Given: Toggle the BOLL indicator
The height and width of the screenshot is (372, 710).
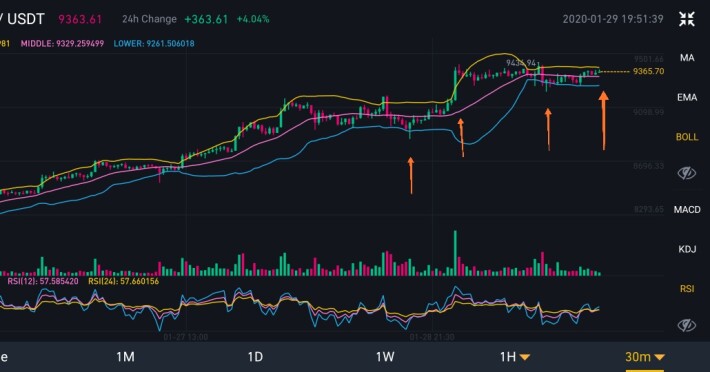Looking at the screenshot, I should click(x=686, y=137).
